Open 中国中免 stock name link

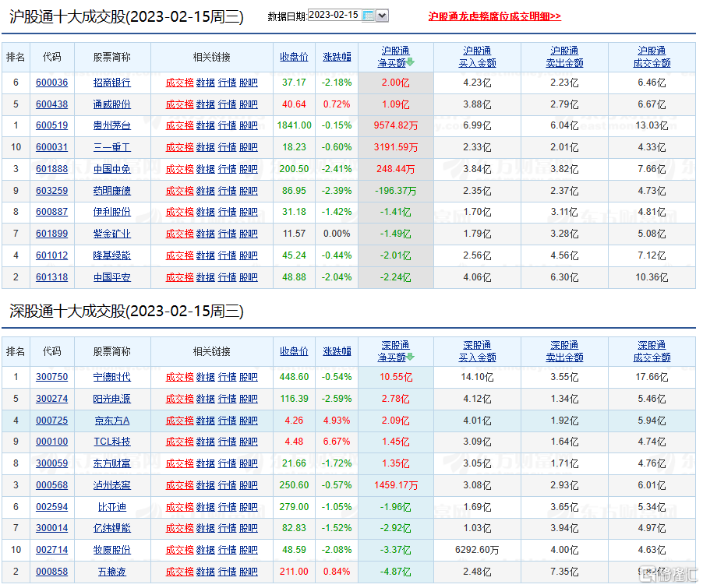(x=112, y=169)
